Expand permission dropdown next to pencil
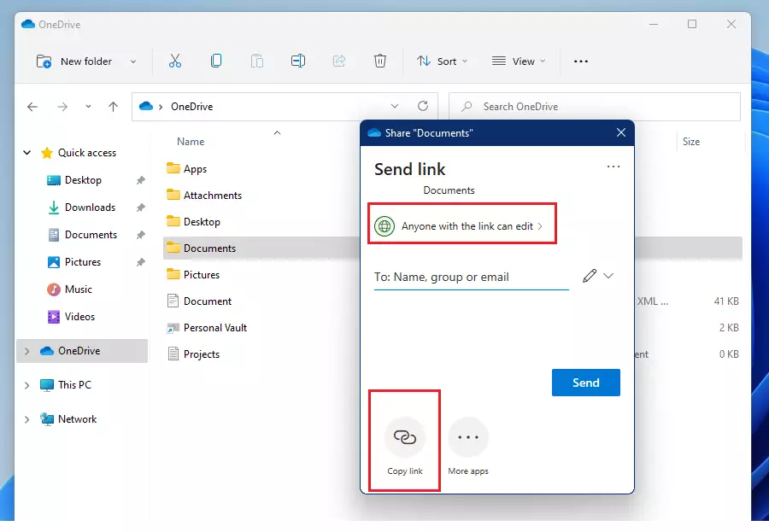769x532 pixels. point(608,276)
